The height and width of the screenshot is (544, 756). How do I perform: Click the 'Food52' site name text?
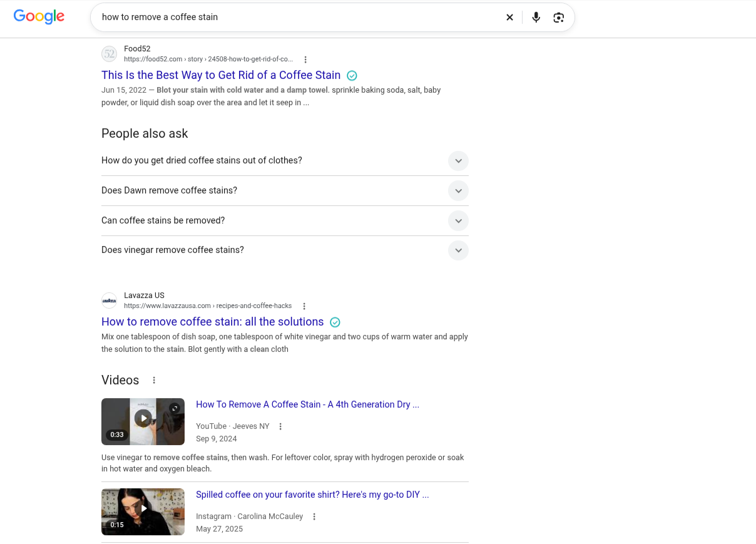[x=137, y=49]
